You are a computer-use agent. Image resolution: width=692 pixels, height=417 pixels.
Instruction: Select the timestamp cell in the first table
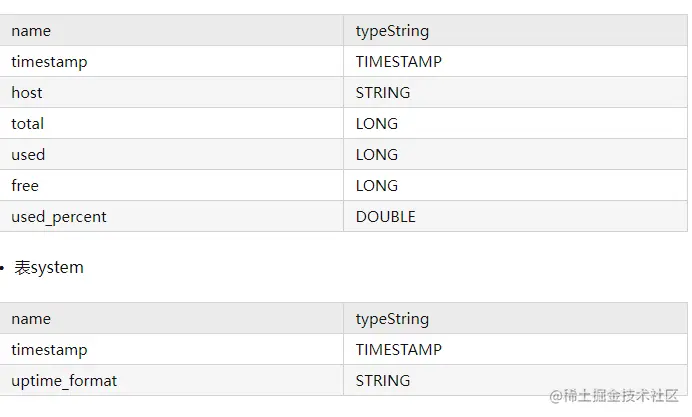tap(49, 62)
